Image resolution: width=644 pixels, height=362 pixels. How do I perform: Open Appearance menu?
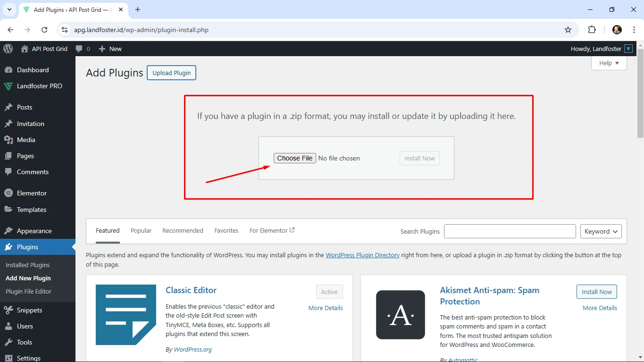(34, 231)
